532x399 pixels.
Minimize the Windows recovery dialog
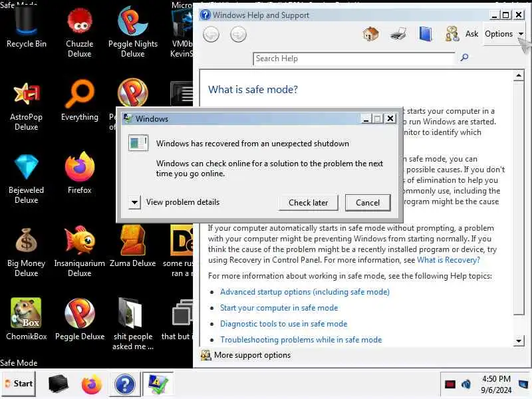(366, 118)
